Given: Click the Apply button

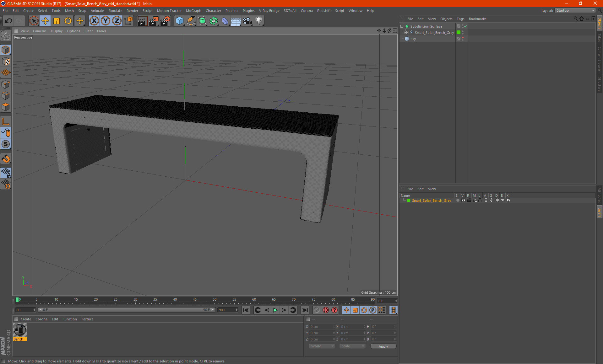Looking at the screenshot, I should click(383, 346).
